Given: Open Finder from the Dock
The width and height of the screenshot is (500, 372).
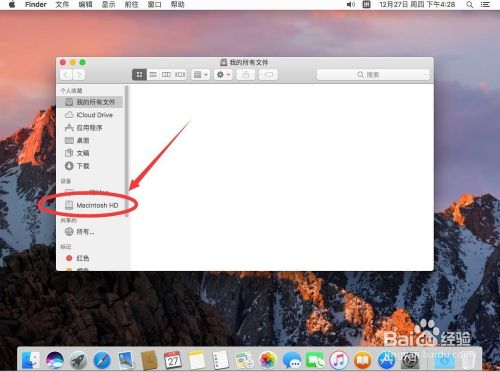Looking at the screenshot, I should coord(31,360).
